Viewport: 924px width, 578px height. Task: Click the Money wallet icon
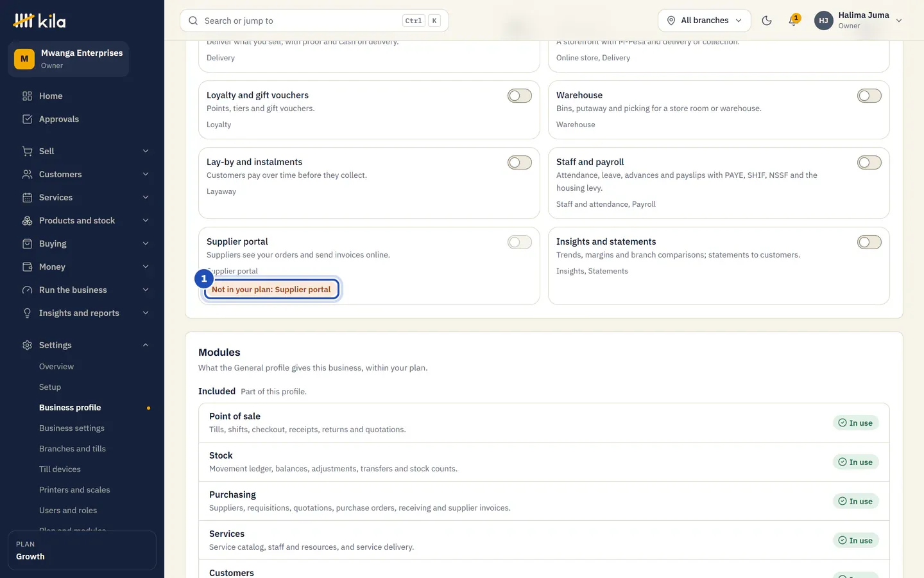27,267
